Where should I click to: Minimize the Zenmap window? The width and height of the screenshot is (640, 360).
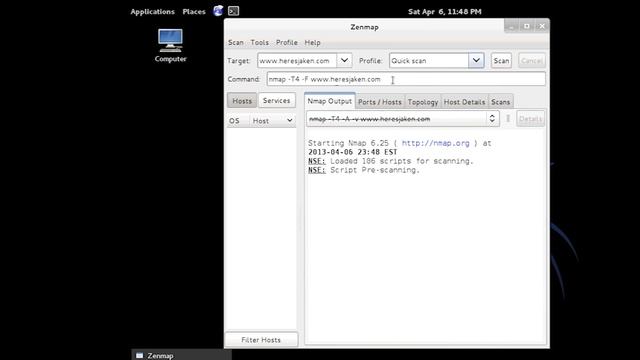point(511,26)
